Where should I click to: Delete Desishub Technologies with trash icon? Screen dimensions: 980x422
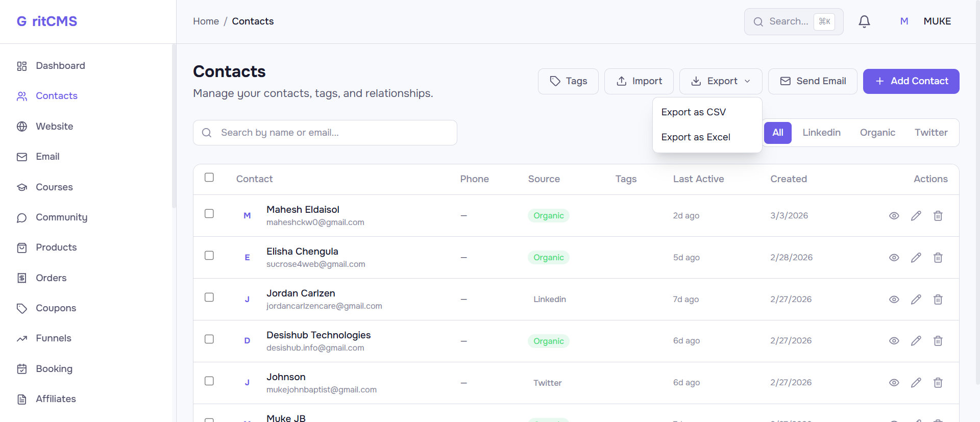[938, 341]
